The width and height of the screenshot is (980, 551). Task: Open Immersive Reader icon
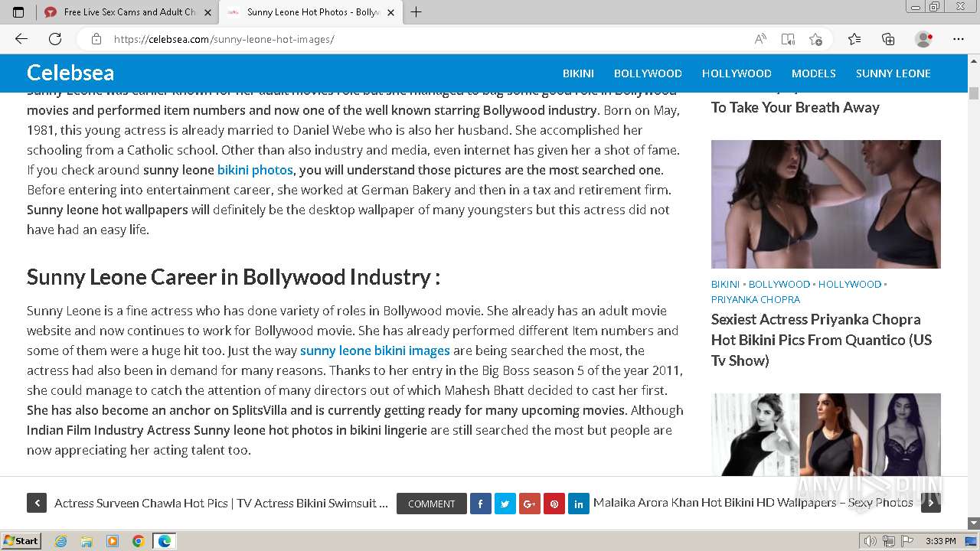pos(788,39)
